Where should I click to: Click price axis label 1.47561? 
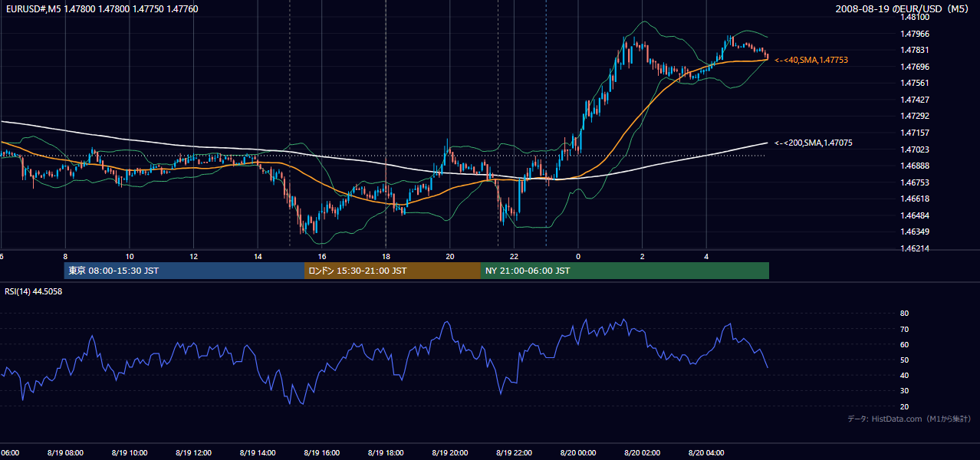click(915, 83)
